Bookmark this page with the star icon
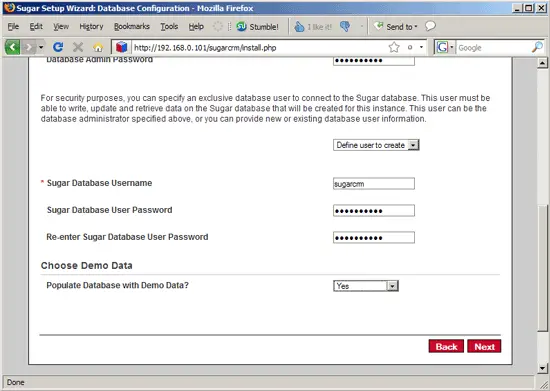550x391 pixels. click(x=394, y=47)
